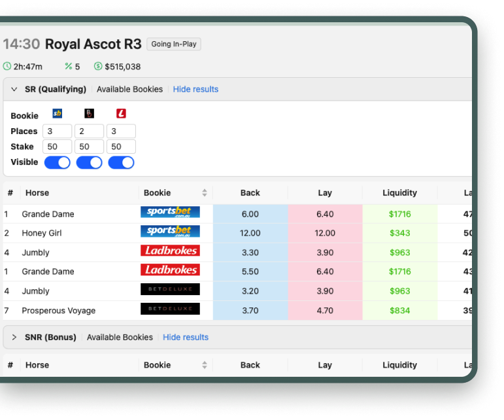This screenshot has height=420, width=504.
Task: Sort SR table by Bookie column arrows
Action: [x=205, y=192]
